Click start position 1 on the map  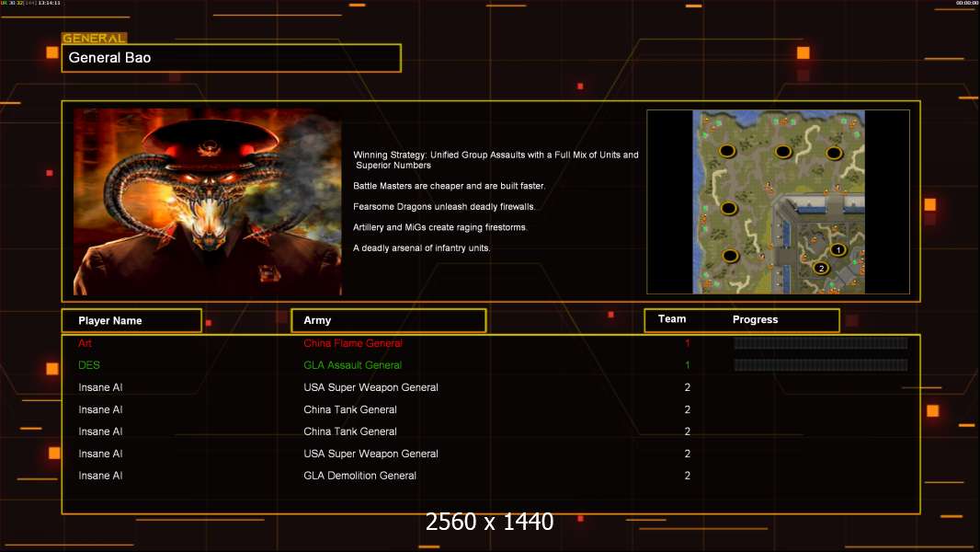[x=838, y=249]
